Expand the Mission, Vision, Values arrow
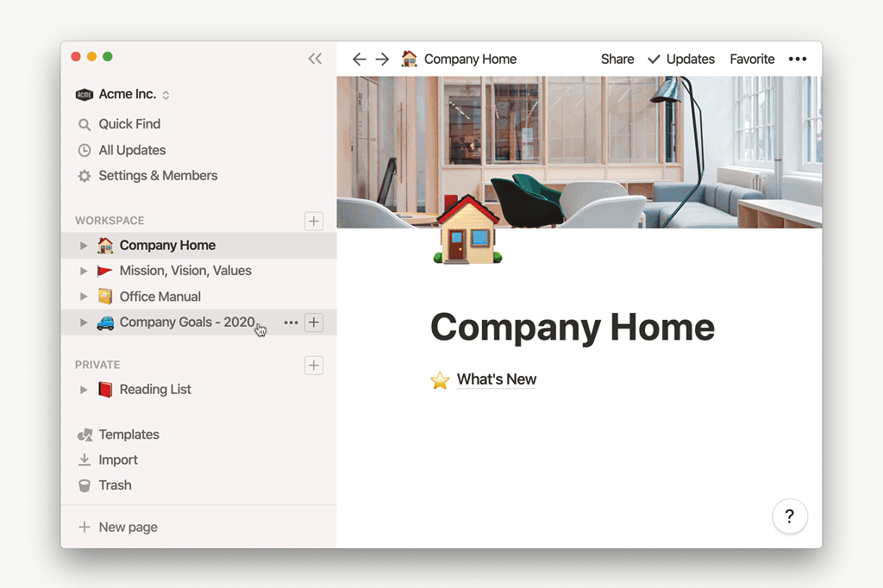The width and height of the screenshot is (883, 588). click(84, 271)
